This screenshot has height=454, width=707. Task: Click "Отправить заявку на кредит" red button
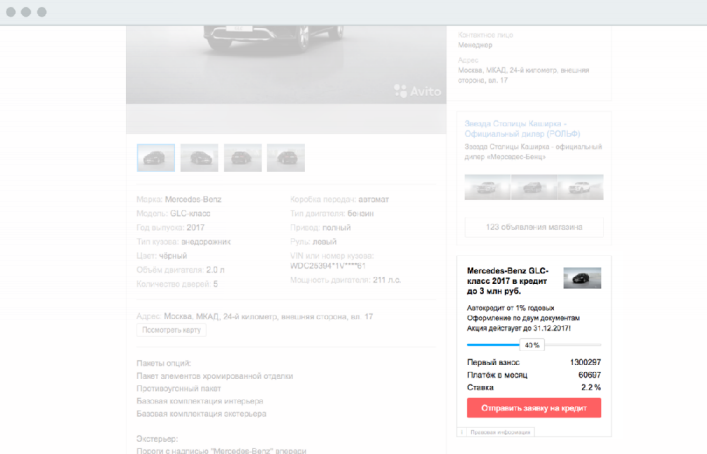pyautogui.click(x=534, y=408)
